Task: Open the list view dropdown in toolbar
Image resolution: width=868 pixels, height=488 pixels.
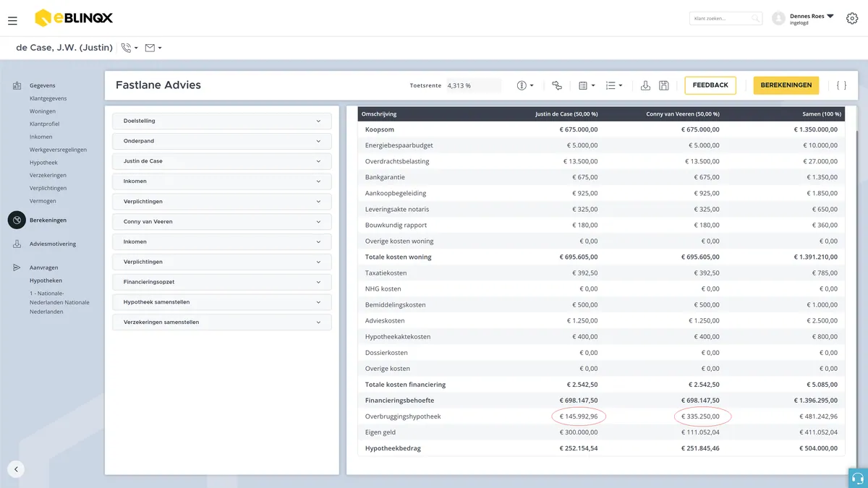Action: [x=614, y=85]
